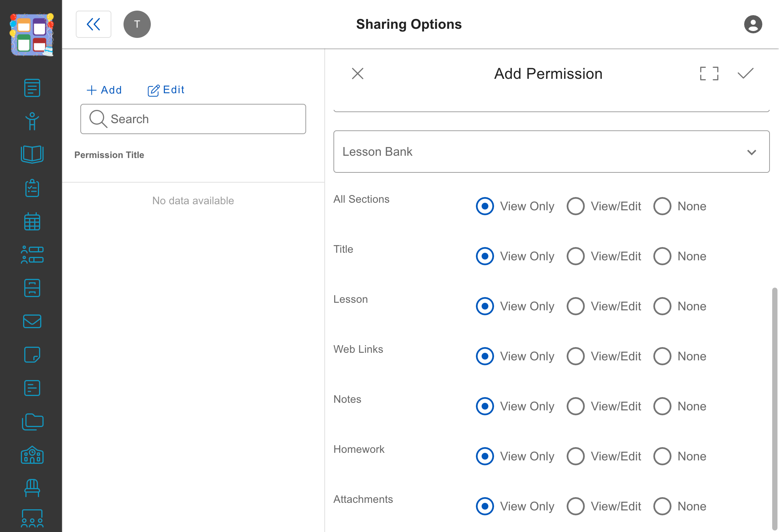Expand Add Permission panel to fullscreen
This screenshot has height=532, width=779.
coord(709,74)
